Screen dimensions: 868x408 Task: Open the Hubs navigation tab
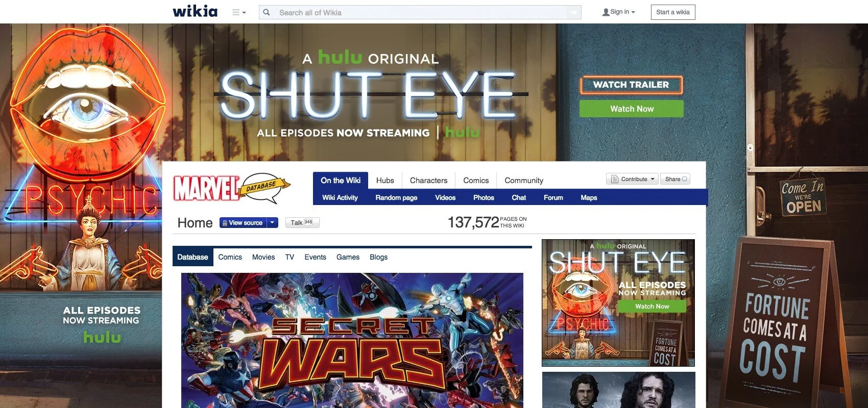[x=385, y=181]
